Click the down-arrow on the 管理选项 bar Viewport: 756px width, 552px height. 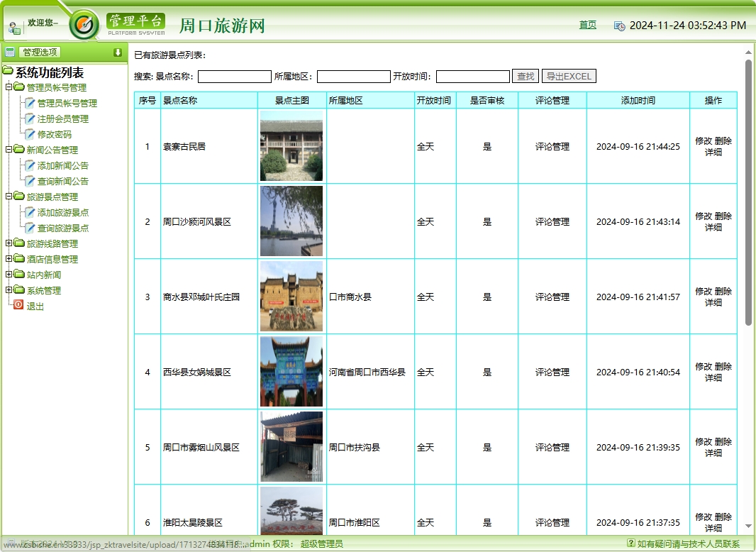pos(118,52)
